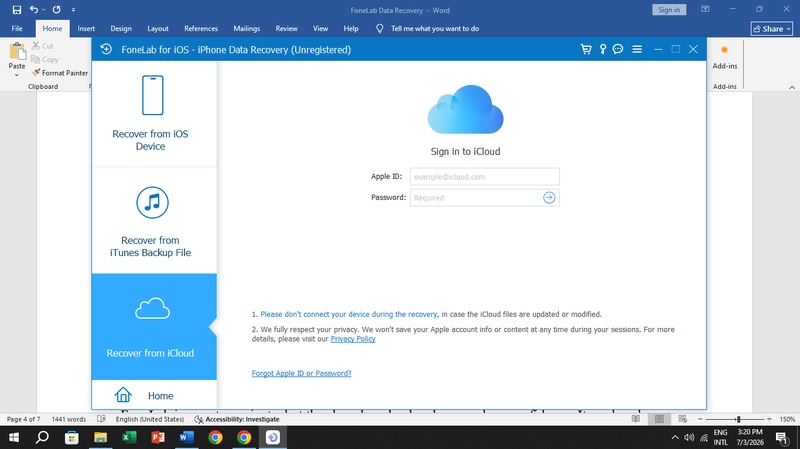The width and height of the screenshot is (800, 449).
Task: Open Ribbon Display Options icon
Action: coord(705,9)
